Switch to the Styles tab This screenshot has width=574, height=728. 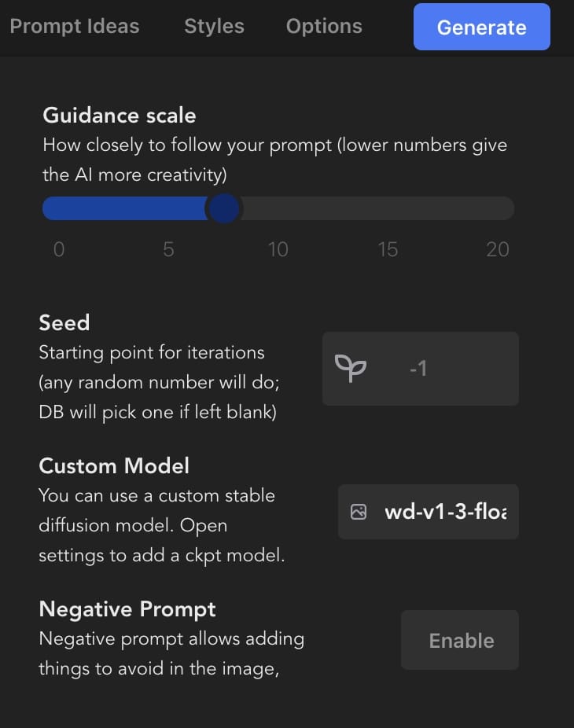point(214,27)
